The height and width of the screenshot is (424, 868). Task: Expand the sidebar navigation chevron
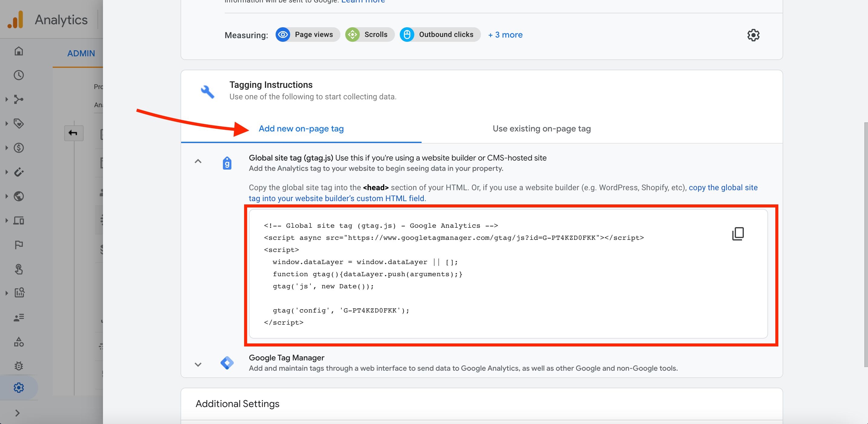(x=18, y=413)
